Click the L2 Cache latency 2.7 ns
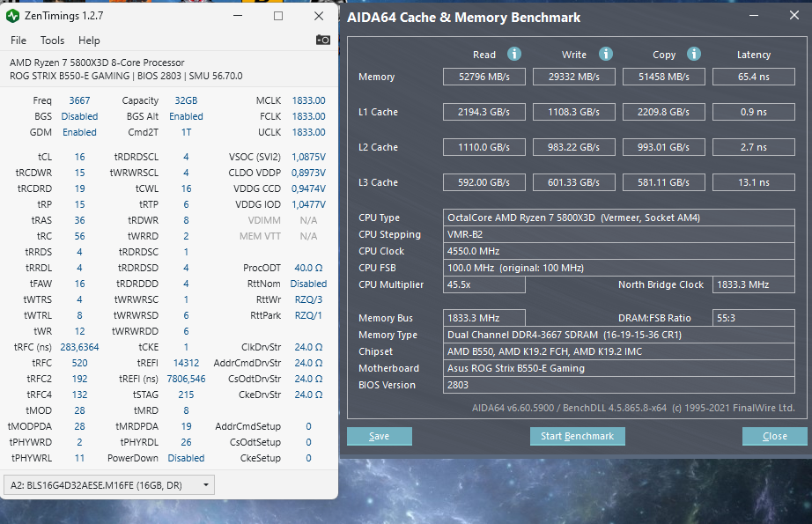 coord(754,147)
